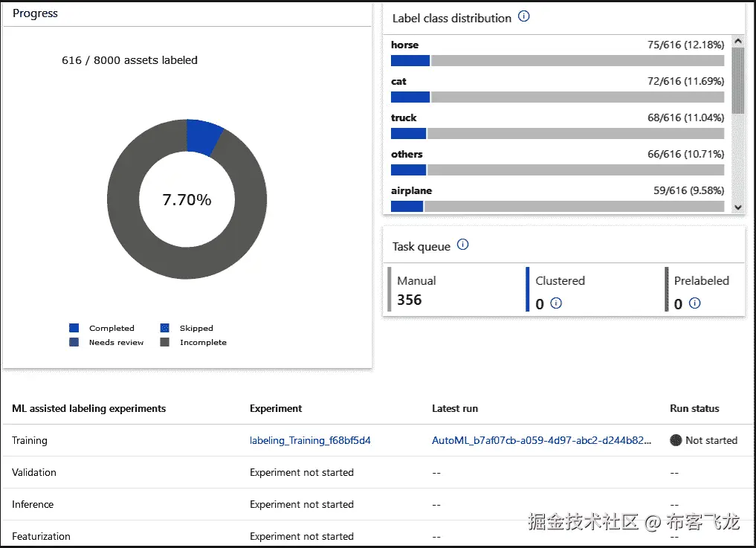
Task: Select the blue segment of the donut chart
Action: pos(199,132)
